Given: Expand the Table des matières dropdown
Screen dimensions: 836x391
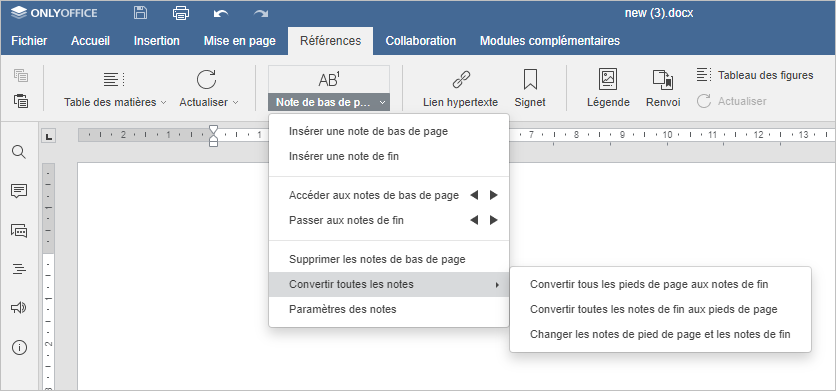Looking at the screenshot, I should (x=163, y=102).
